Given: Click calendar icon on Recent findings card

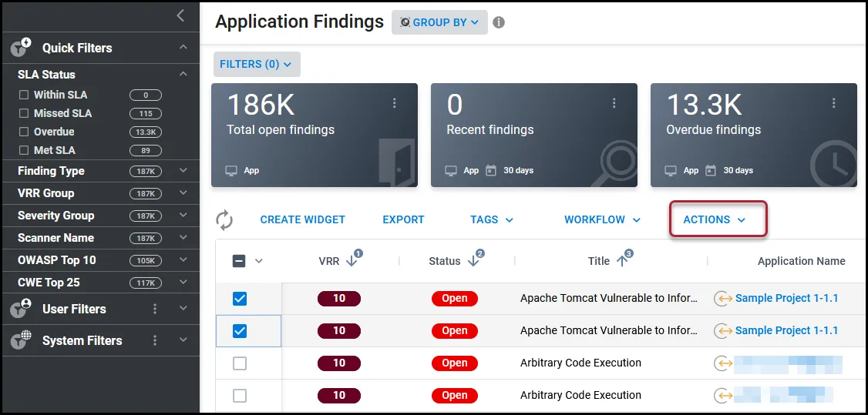Looking at the screenshot, I should [490, 170].
